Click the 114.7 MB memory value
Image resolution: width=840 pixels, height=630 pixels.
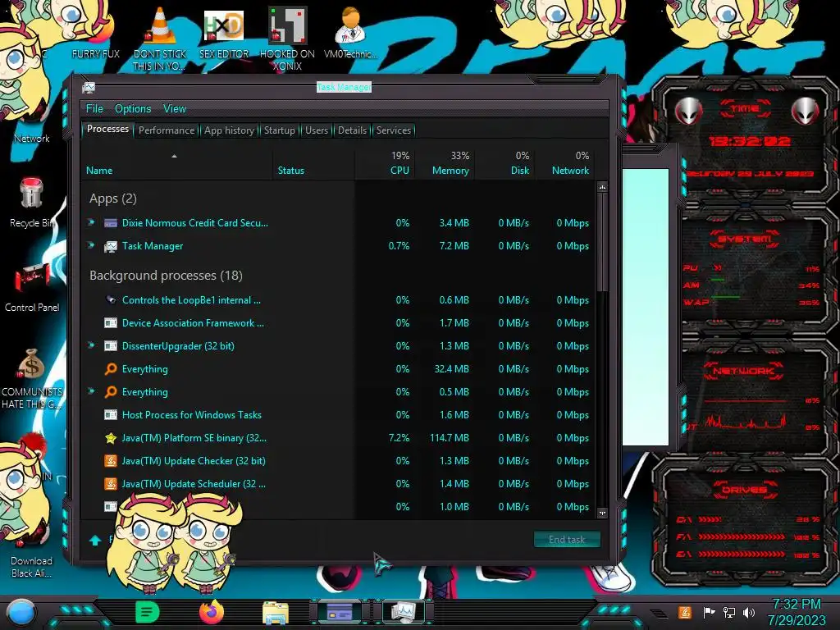(449, 438)
